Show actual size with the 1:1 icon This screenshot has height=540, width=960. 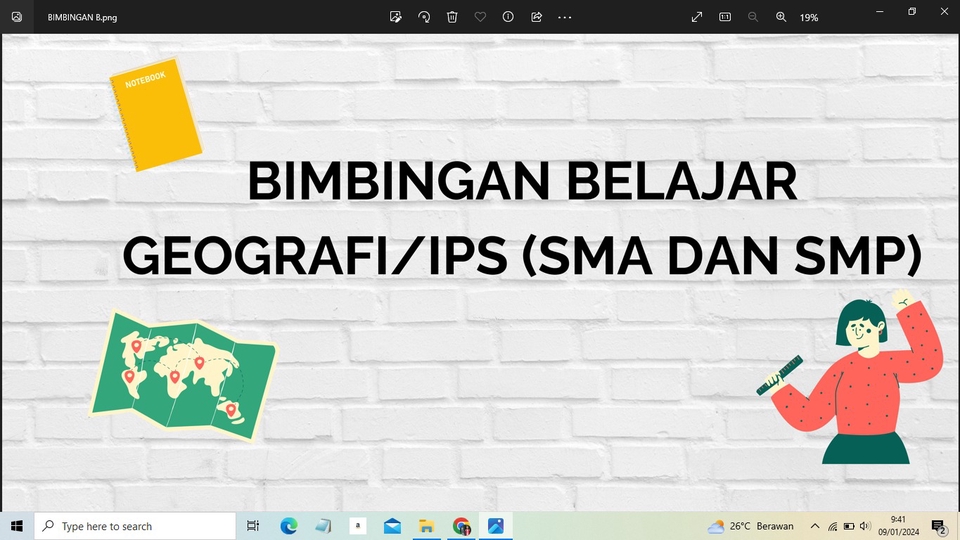pyautogui.click(x=725, y=17)
